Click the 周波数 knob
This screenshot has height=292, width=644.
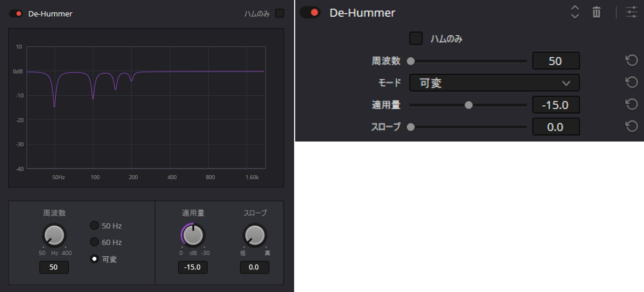(54, 235)
